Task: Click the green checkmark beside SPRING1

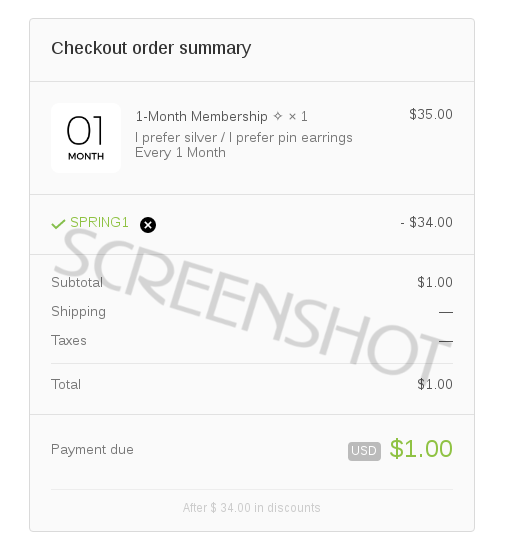Action: [58, 224]
